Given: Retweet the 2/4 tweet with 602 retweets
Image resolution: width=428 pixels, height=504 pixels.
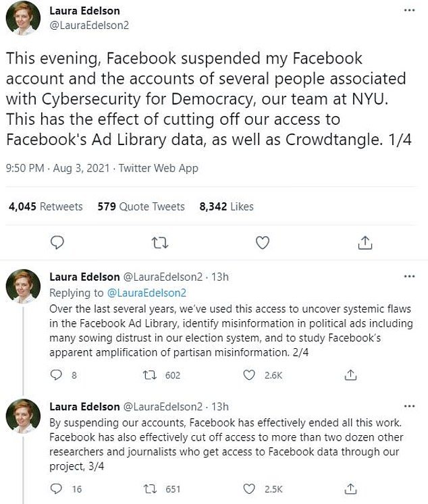Looking at the screenshot, I should pos(153,374).
